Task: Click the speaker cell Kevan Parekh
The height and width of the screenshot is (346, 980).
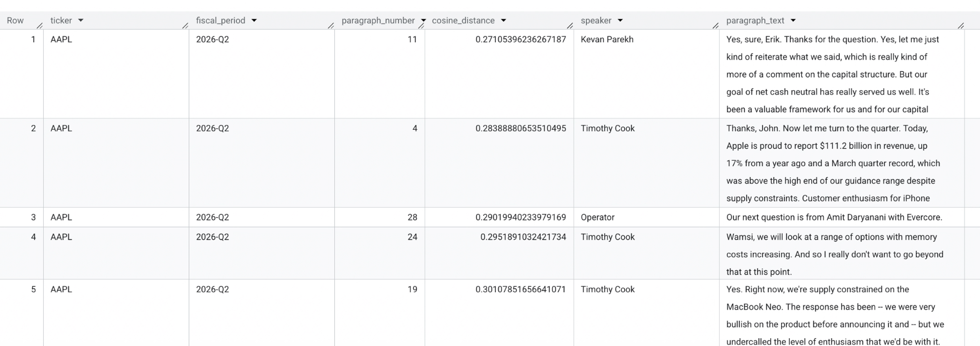Action: (x=607, y=39)
